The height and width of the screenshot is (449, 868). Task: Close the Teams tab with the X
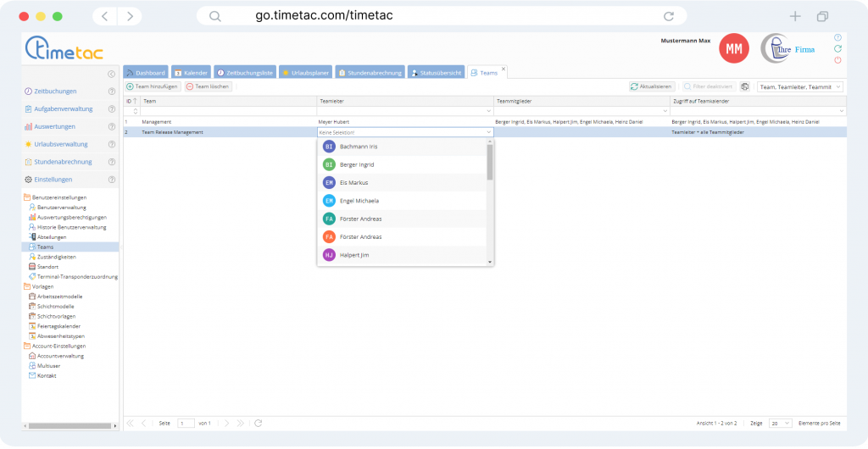click(x=504, y=69)
